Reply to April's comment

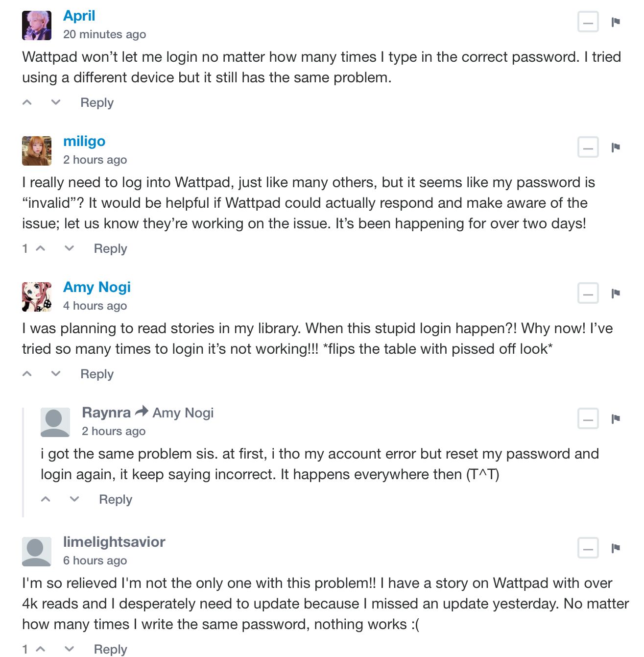pos(97,102)
